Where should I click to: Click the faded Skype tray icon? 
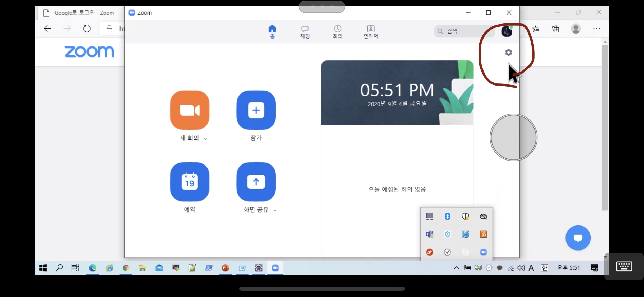(465, 252)
